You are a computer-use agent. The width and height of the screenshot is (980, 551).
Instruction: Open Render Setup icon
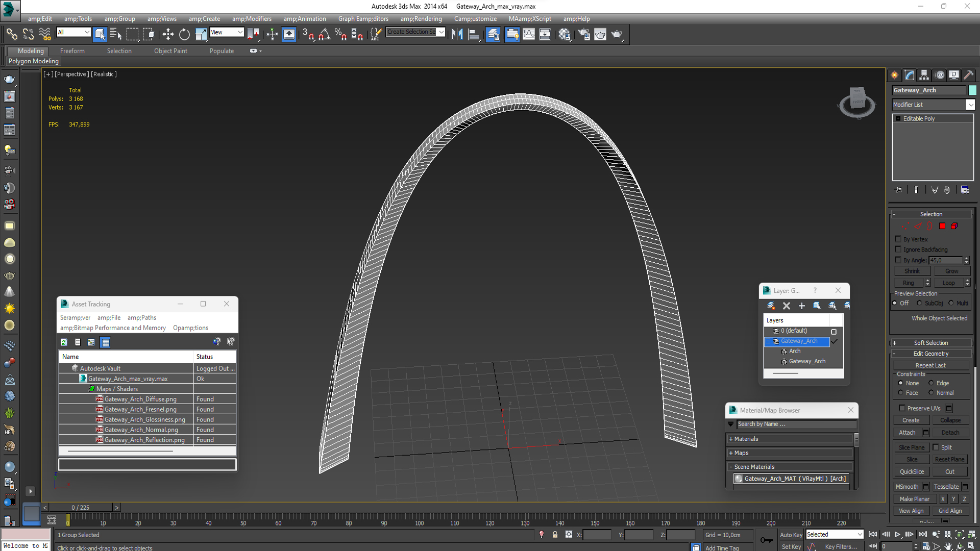tap(584, 34)
